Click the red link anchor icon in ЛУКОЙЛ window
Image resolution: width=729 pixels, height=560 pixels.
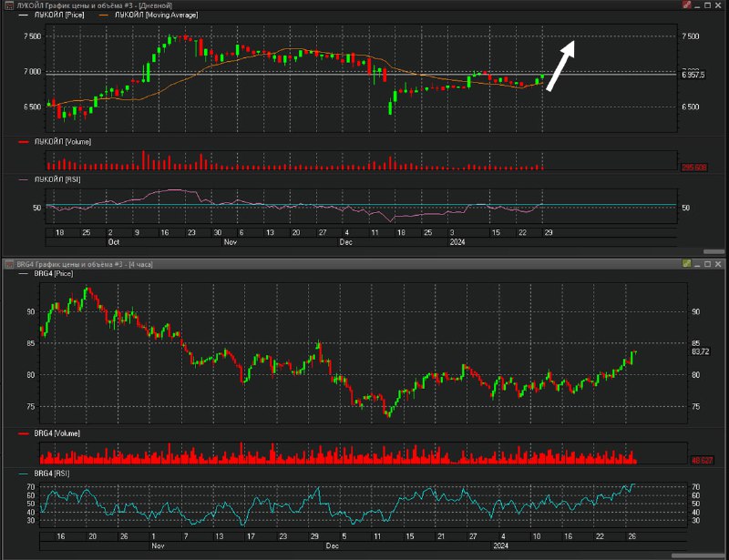click(687, 5)
